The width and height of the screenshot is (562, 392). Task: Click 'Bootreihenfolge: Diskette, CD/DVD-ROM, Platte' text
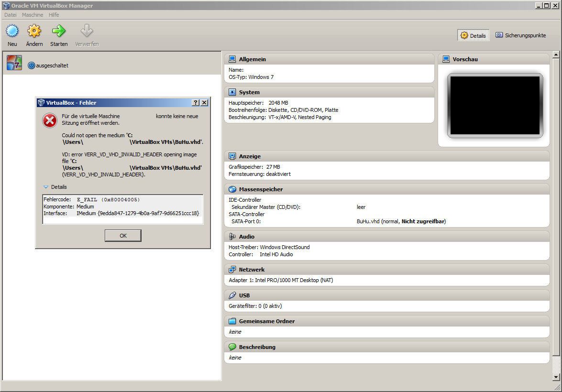coord(284,110)
